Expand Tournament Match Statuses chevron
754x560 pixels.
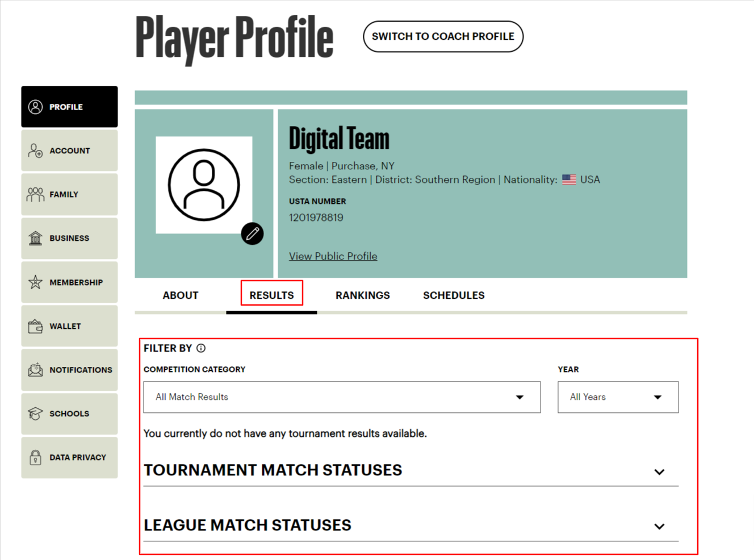(659, 472)
